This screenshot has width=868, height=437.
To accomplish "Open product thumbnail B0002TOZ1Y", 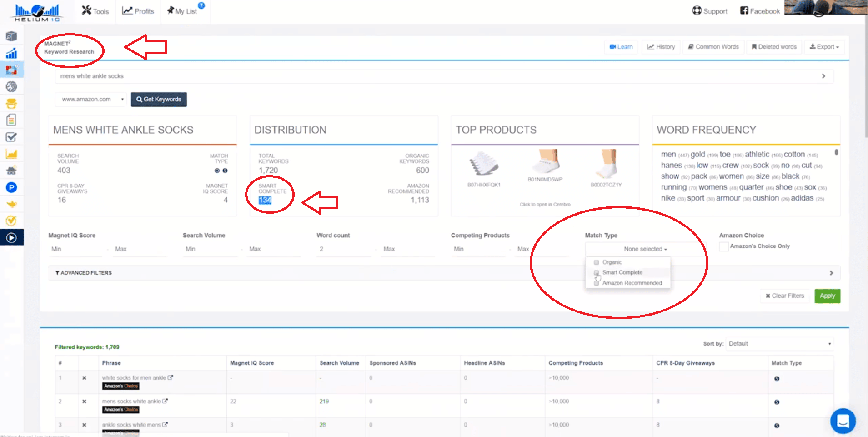I will (607, 164).
